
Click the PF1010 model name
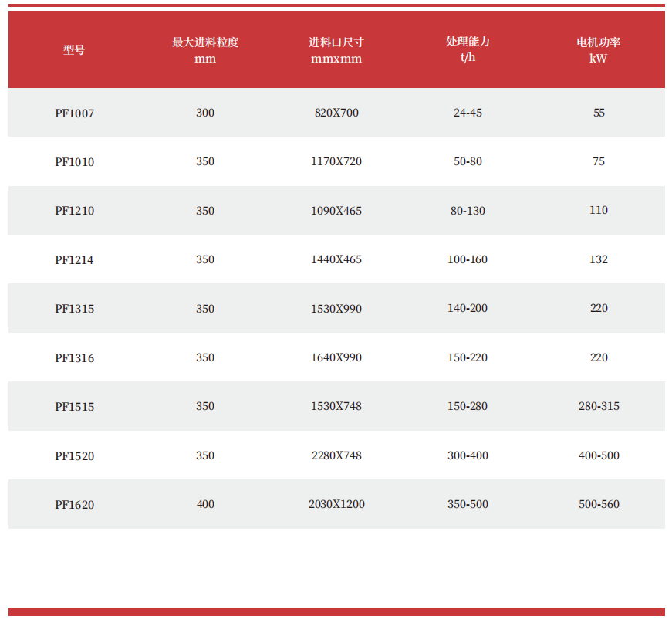click(74, 162)
